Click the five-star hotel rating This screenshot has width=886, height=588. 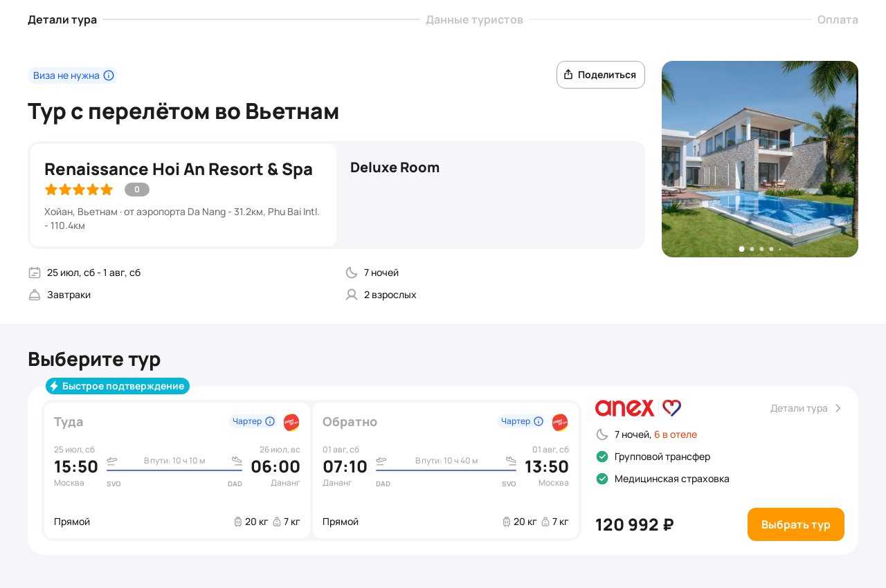[x=79, y=190]
